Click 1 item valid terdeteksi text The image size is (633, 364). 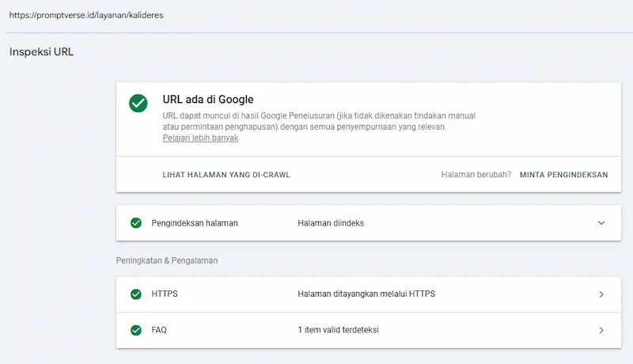[x=339, y=330]
